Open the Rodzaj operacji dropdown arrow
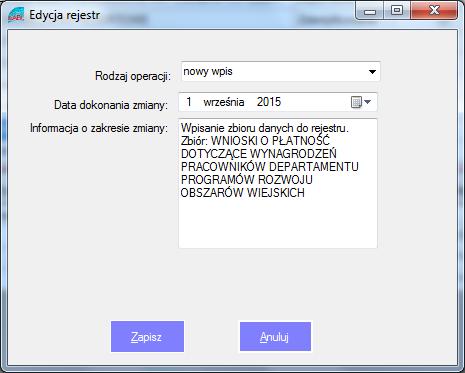Screen dimensions: 465x373 [372, 72]
